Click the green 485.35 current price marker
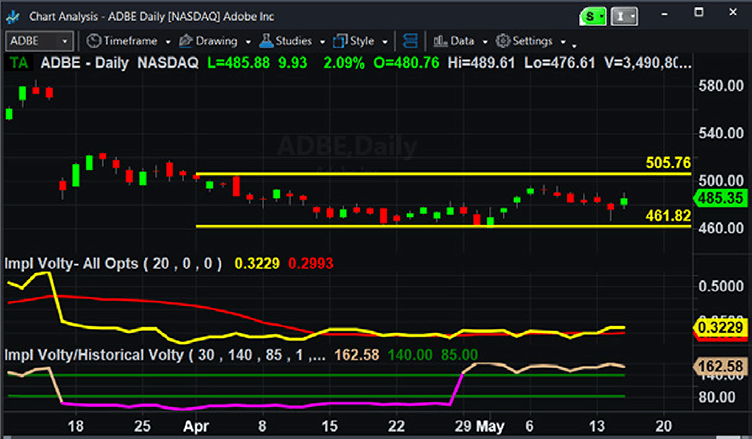This screenshot has width=752, height=439. tap(720, 198)
